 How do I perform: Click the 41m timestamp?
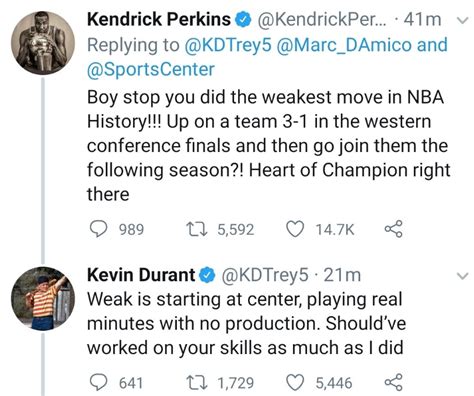point(422,20)
